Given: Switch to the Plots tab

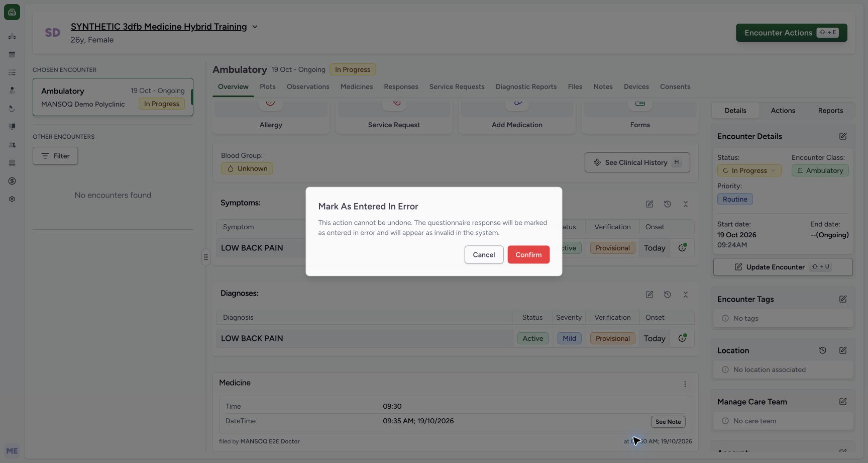Looking at the screenshot, I should click(x=268, y=86).
